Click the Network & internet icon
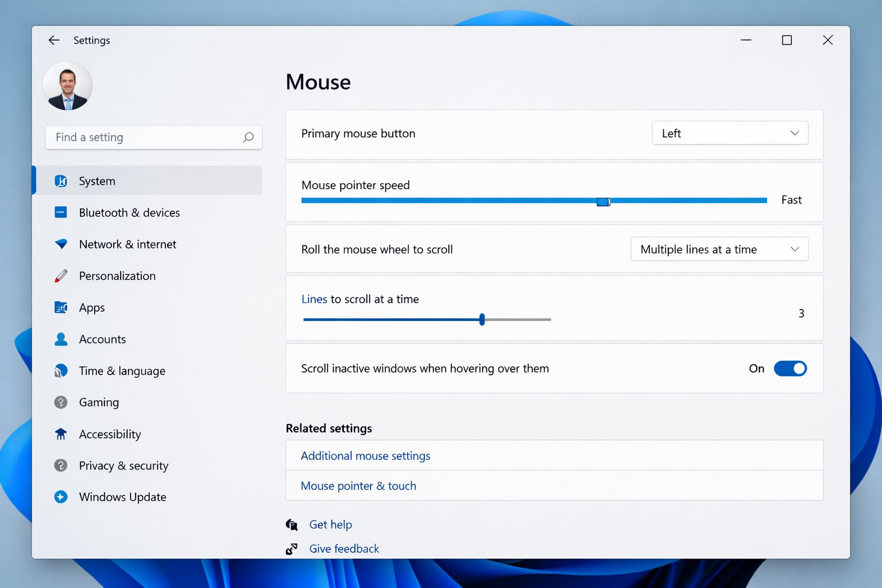882x588 pixels. click(x=61, y=244)
